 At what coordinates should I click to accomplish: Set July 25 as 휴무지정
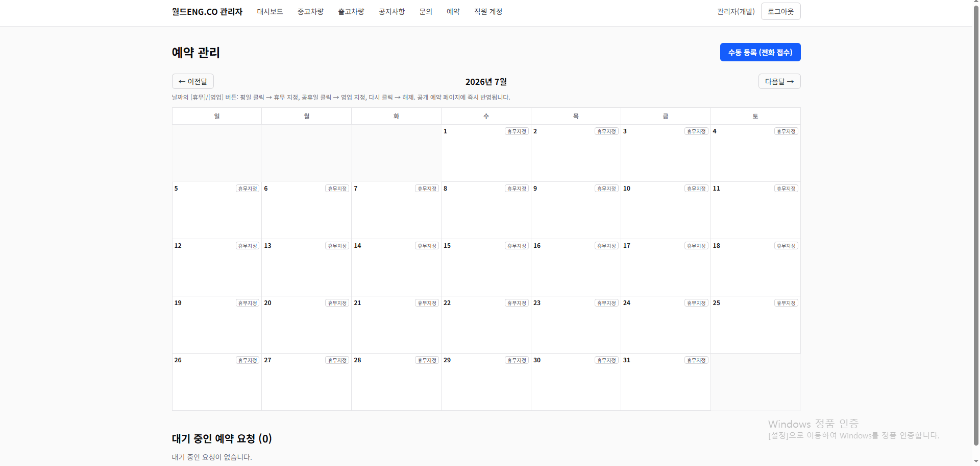pyautogui.click(x=786, y=303)
